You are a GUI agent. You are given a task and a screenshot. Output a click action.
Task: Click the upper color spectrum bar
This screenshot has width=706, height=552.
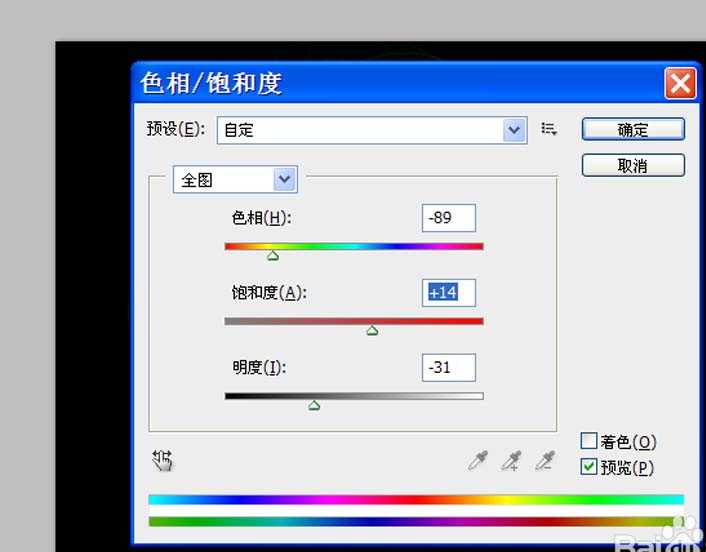pyautogui.click(x=415, y=499)
